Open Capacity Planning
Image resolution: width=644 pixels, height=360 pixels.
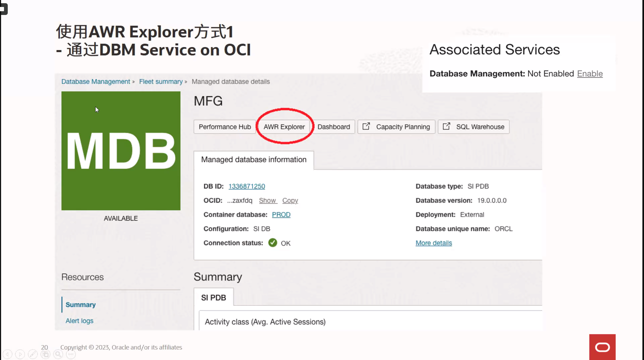tap(396, 127)
